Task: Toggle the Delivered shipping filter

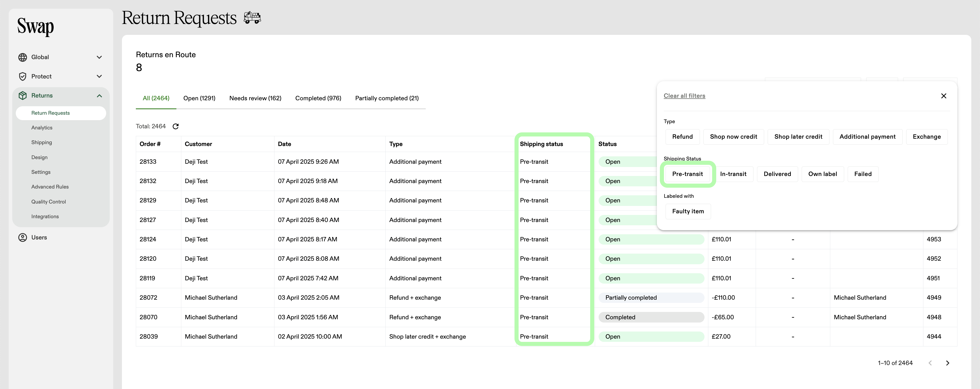Action: 777,174
